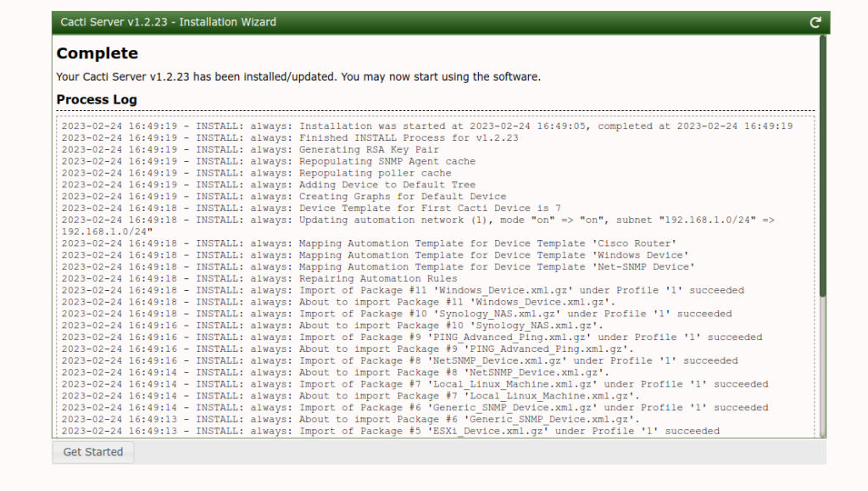
Task: Select log line 'Device Template for First Cacti Device is 7'
Action: [311, 208]
